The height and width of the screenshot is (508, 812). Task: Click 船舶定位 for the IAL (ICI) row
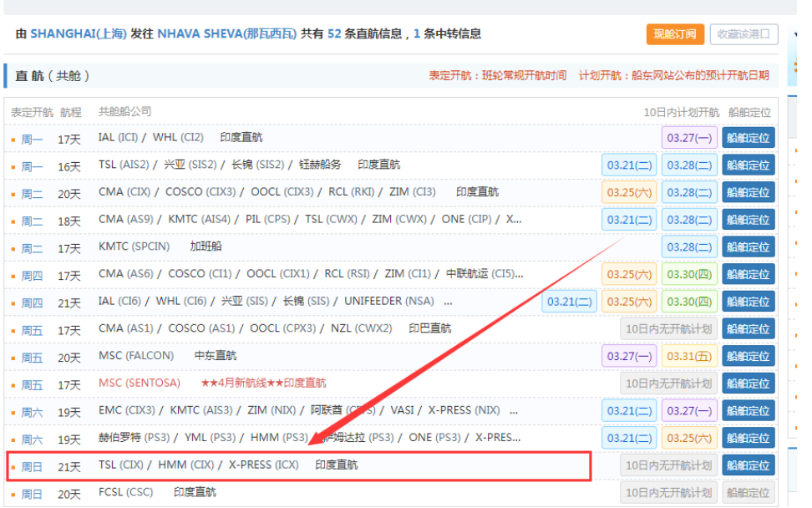click(x=748, y=138)
